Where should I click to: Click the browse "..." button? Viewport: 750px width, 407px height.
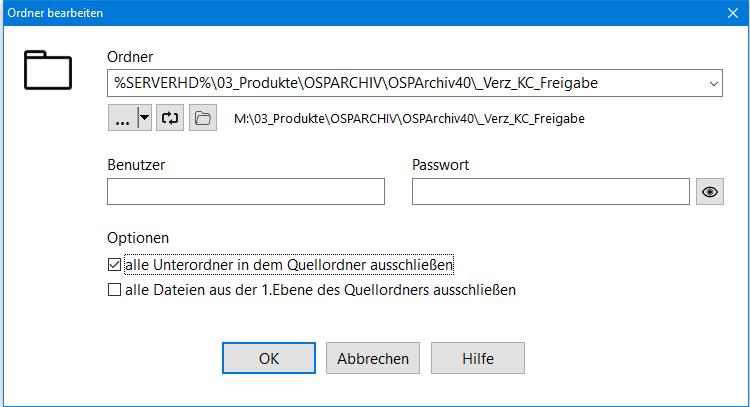121,118
